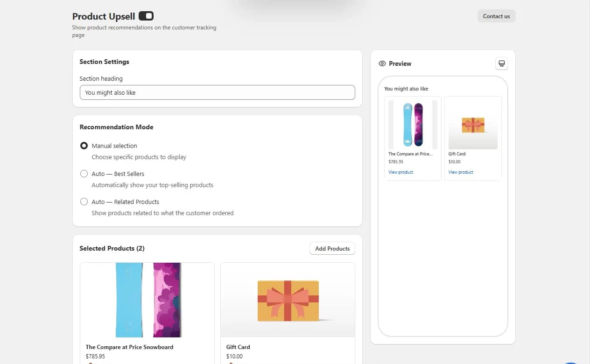Open View product link under snowboard preview

(400, 172)
